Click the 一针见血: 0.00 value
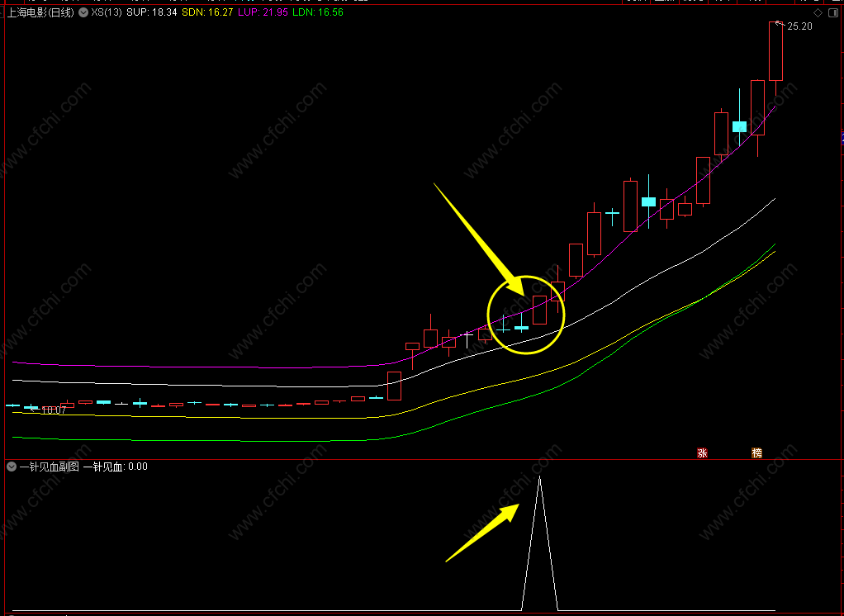The image size is (844, 616). [115, 467]
